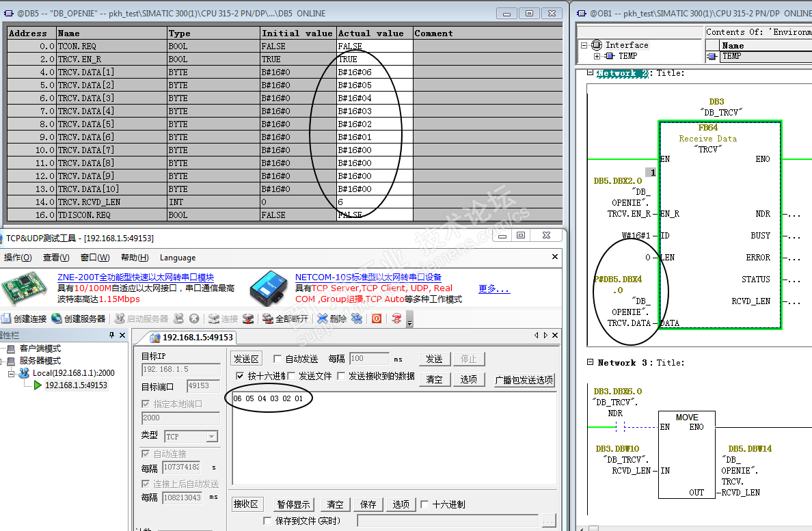Collapse Network 2 section

591,73
